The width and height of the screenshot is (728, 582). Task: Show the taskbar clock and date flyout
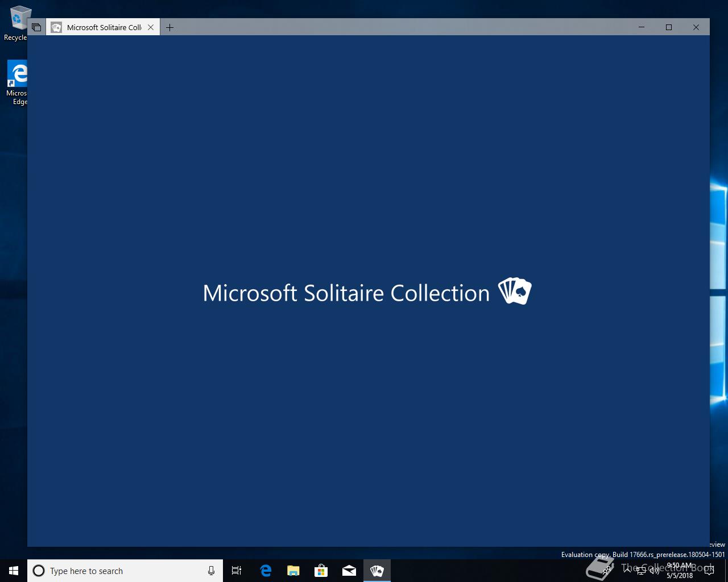[x=680, y=571]
